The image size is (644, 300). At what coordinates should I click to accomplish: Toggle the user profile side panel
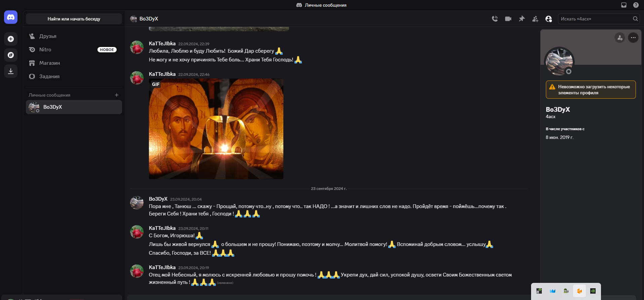549,19
